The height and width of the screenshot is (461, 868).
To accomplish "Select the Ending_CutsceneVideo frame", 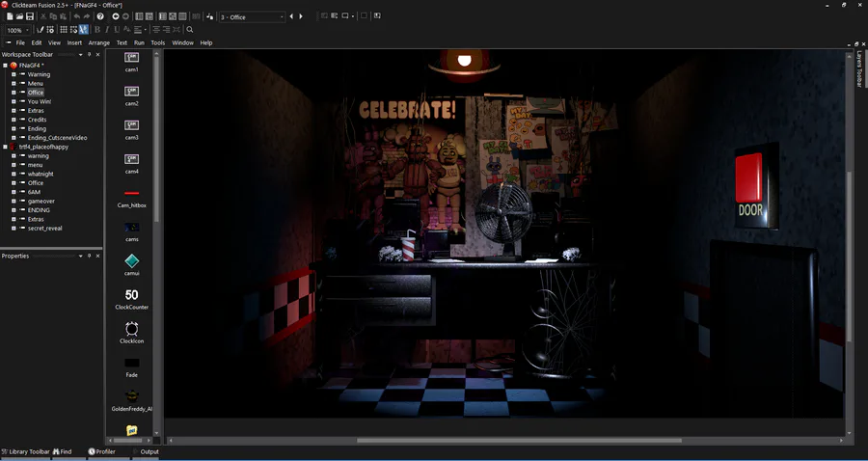I will click(58, 138).
